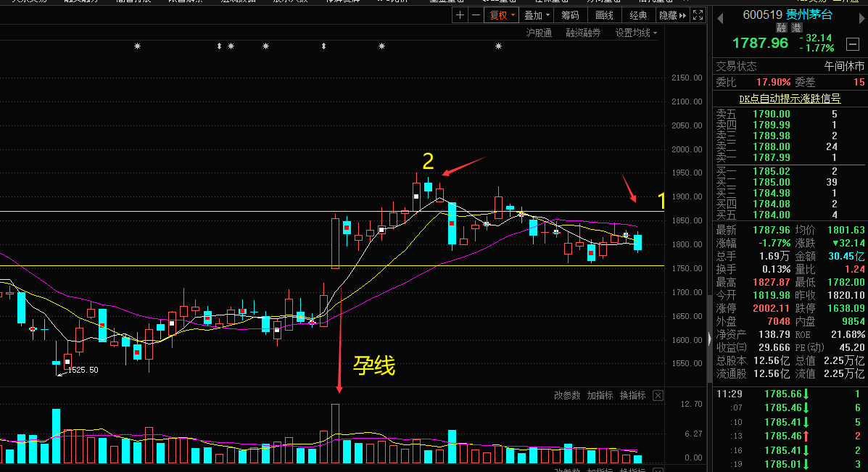Click the stock code 600519
This screenshot has height=472, width=868.
coord(762,15)
